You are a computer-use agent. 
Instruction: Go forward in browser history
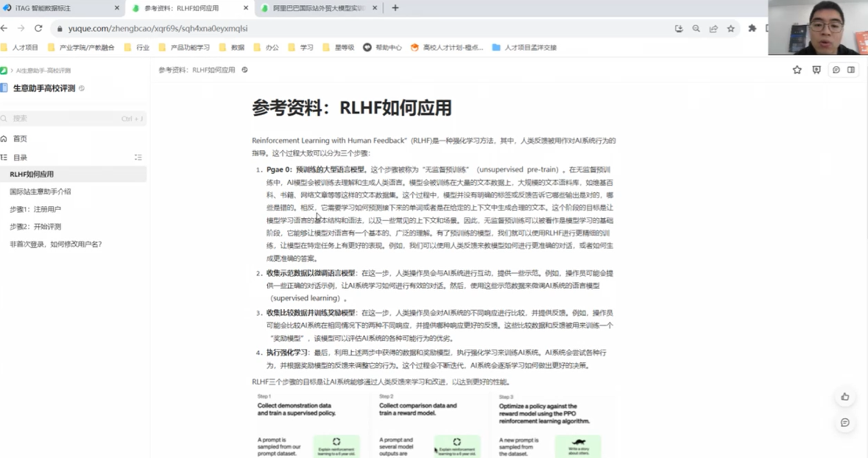point(21,28)
